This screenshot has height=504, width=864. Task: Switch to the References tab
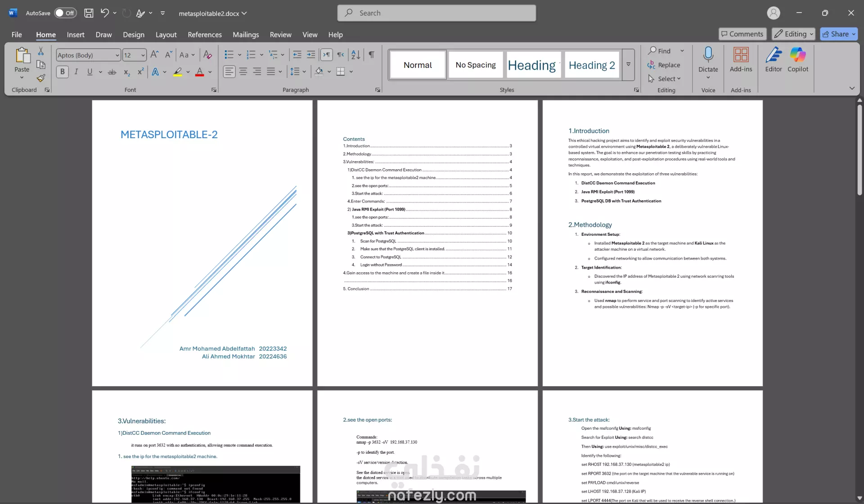coord(204,35)
